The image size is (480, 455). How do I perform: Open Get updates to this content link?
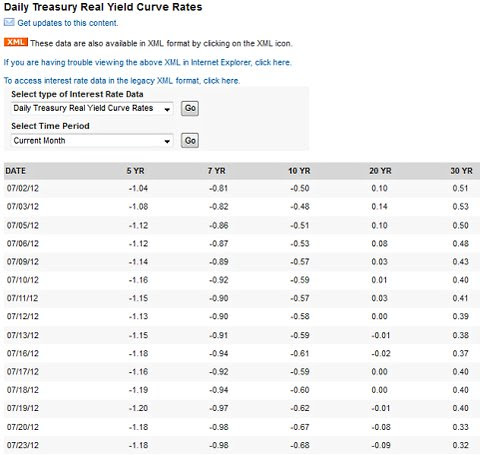[68, 23]
